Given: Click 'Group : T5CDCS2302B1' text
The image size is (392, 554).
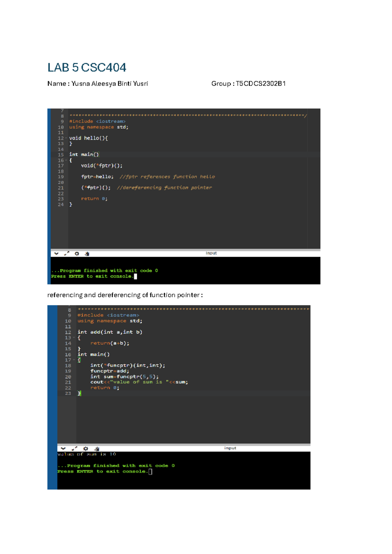Looking at the screenshot, I should (249, 84).
